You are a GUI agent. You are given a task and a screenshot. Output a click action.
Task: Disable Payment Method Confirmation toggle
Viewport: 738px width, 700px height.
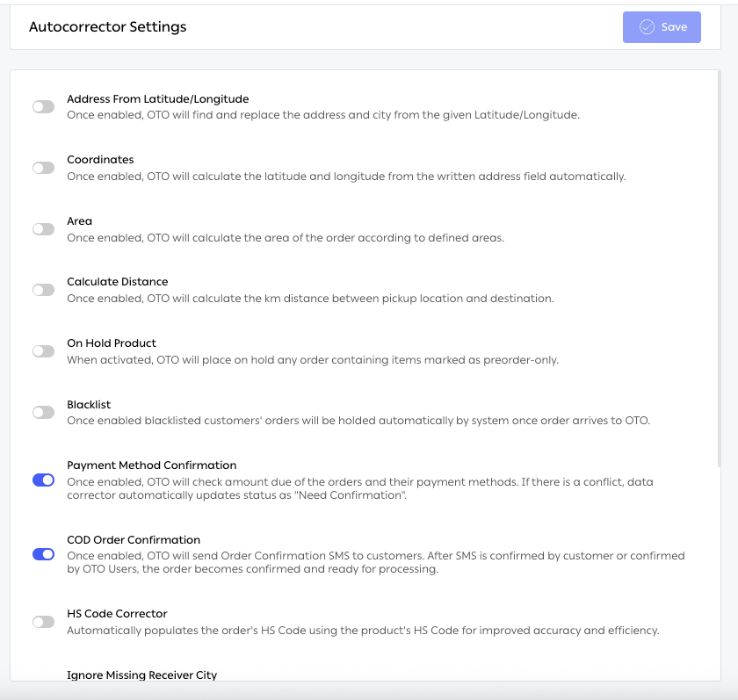click(43, 480)
